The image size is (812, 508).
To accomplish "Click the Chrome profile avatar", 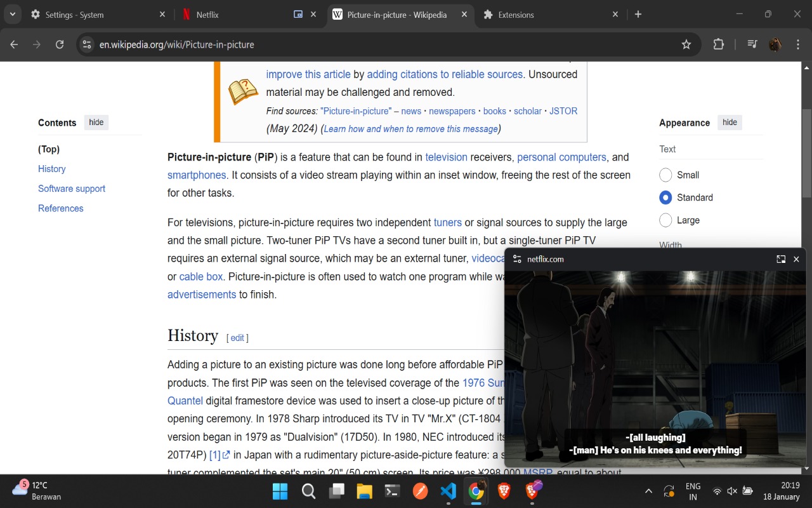I will point(775,44).
